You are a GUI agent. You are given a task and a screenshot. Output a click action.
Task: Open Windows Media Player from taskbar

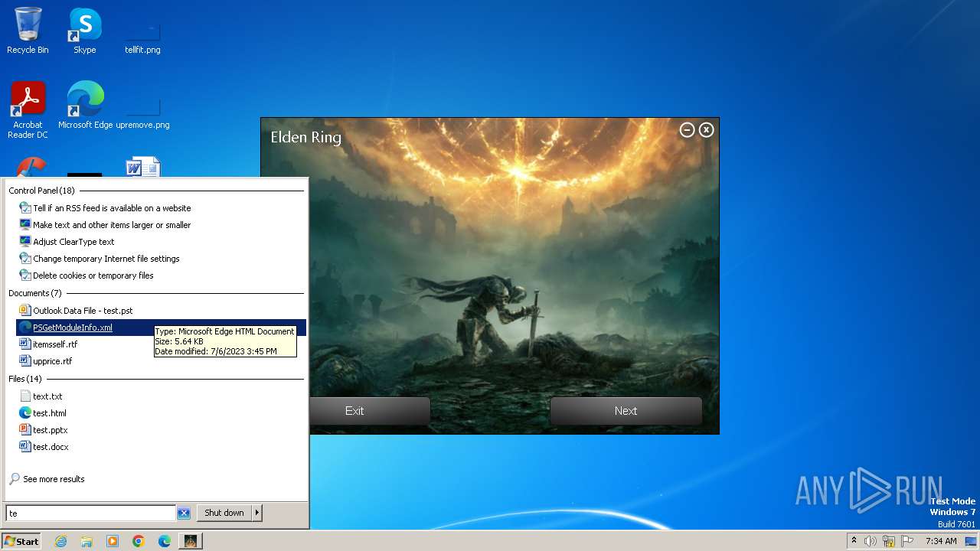click(x=113, y=541)
